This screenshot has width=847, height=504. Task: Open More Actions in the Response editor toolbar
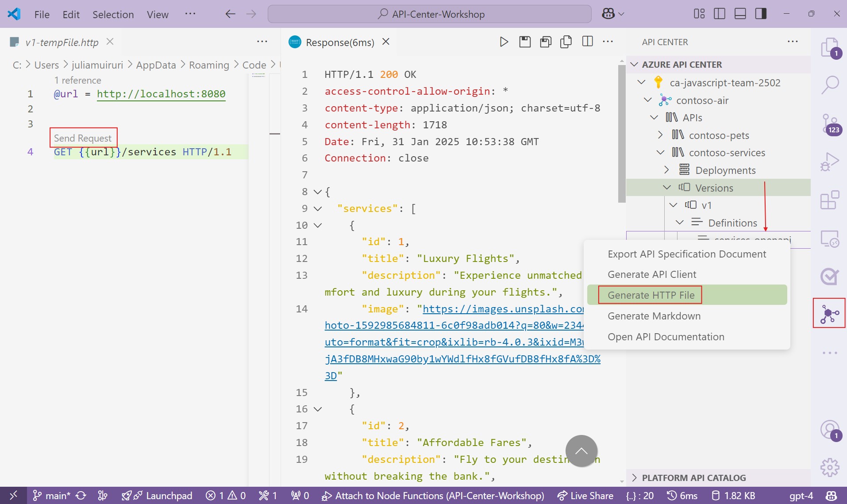pos(608,42)
